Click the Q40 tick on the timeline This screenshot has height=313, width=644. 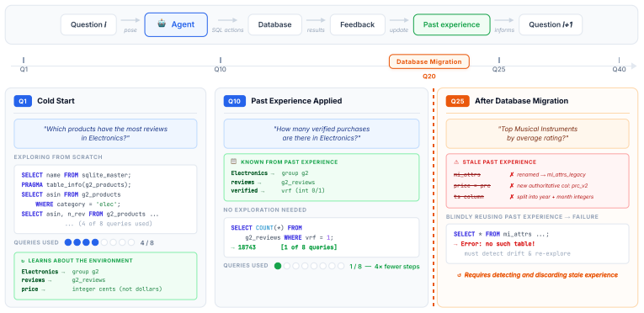tap(620, 60)
